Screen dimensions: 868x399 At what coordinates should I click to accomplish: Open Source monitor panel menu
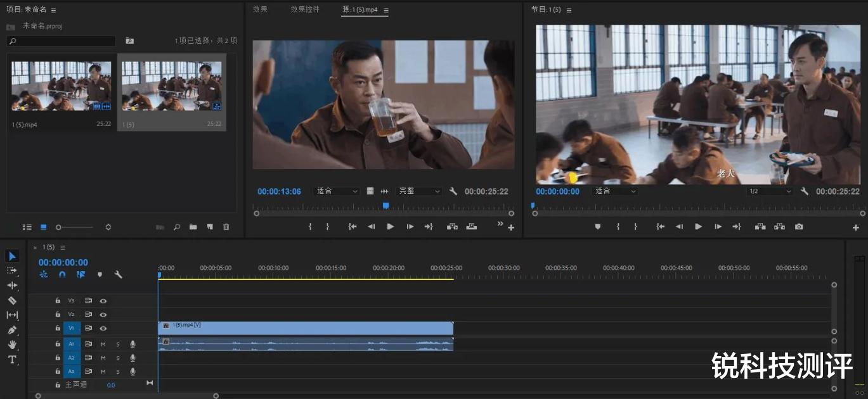[386, 10]
